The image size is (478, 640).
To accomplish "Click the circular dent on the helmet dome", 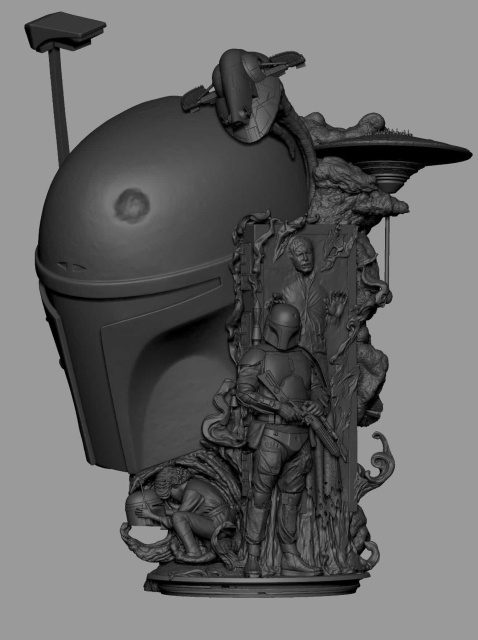I will (131, 204).
